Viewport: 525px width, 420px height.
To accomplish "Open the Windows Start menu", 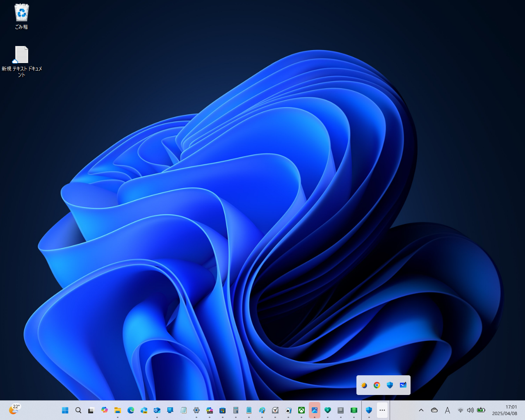I will [65, 410].
